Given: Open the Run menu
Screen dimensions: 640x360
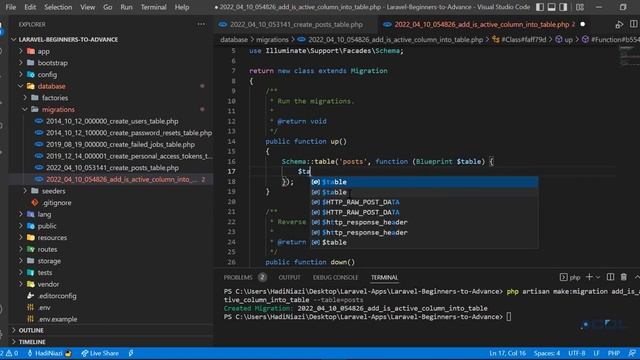Looking at the screenshot, I should pos(126,7).
